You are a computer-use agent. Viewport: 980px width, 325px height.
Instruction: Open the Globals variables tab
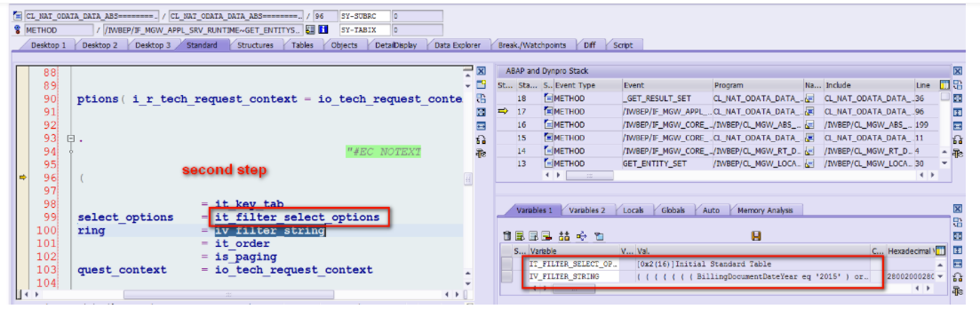coord(673,210)
